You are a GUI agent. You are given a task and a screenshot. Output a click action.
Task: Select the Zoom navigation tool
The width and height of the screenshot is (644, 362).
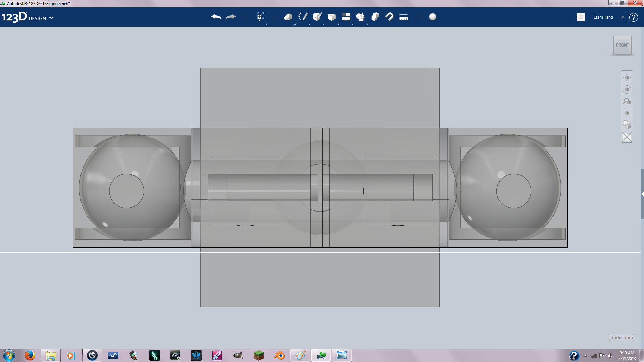627,101
